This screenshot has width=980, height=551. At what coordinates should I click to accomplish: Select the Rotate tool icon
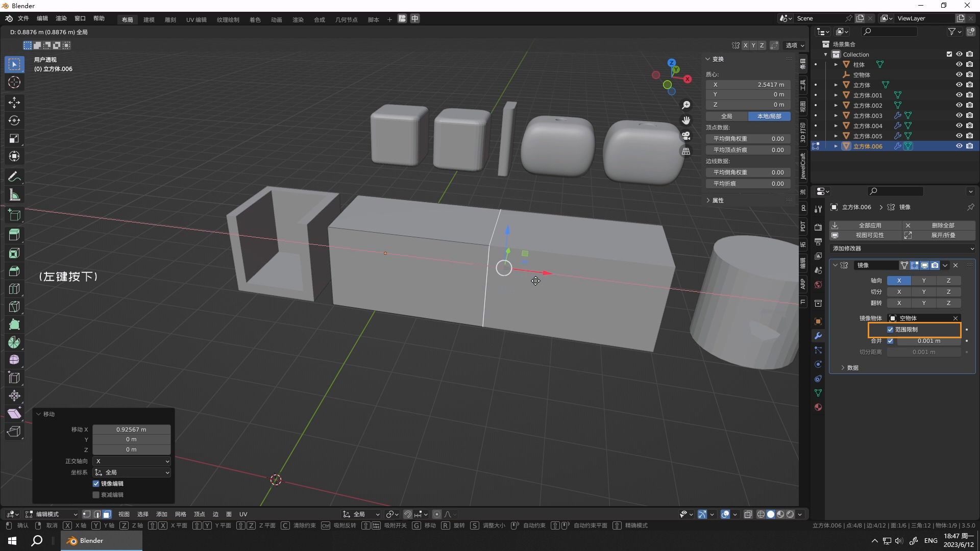coord(14,120)
